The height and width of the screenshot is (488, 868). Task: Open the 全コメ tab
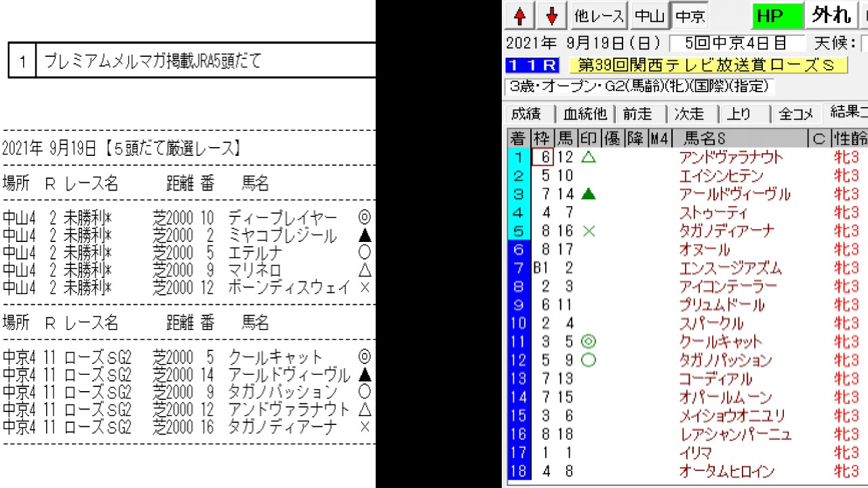point(796,114)
